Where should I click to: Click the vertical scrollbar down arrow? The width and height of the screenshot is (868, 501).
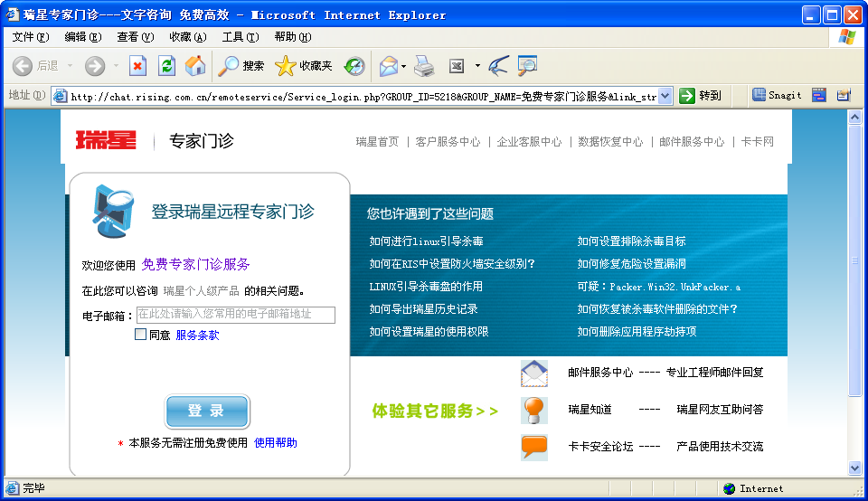click(854, 468)
